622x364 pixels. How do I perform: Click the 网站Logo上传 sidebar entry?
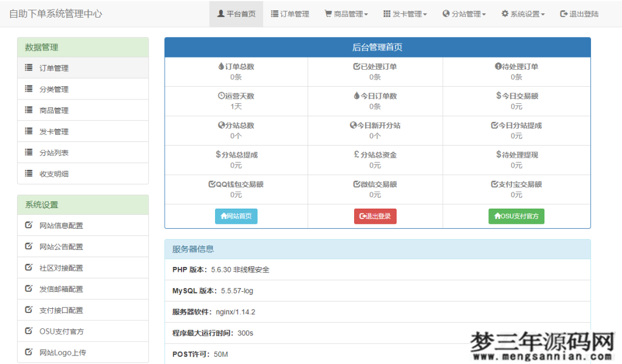(x=63, y=352)
